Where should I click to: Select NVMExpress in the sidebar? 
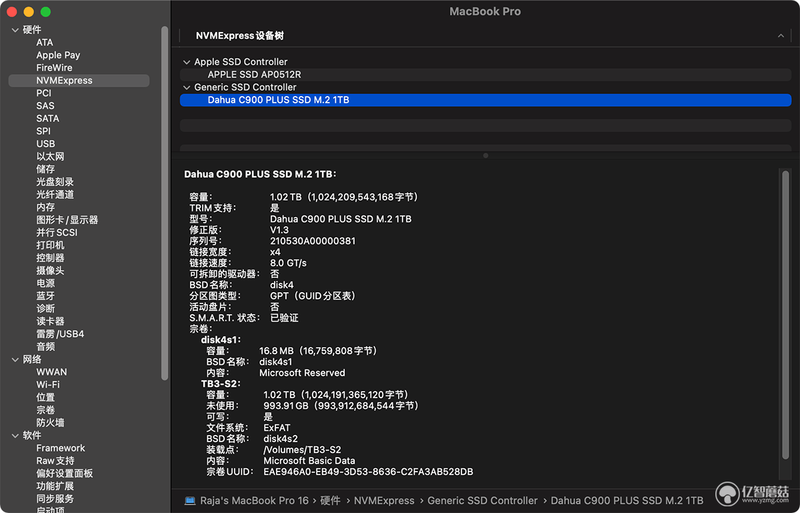(x=79, y=81)
